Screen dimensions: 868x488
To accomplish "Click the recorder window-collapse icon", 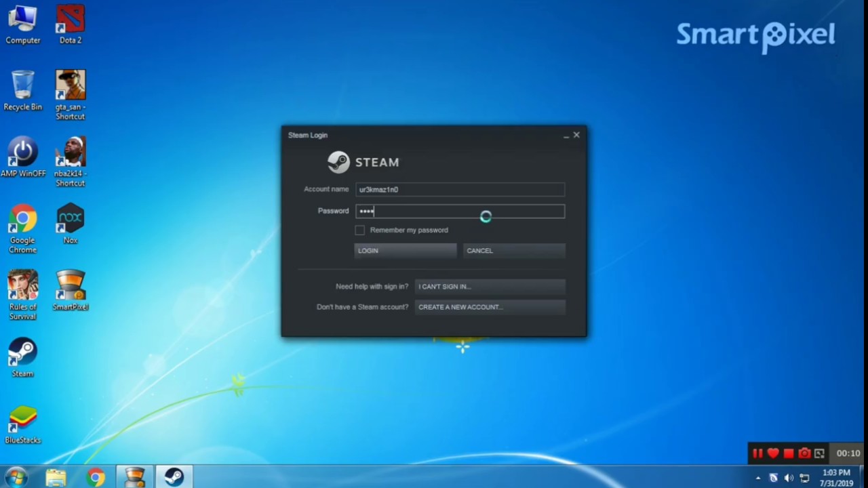I will 819,453.
